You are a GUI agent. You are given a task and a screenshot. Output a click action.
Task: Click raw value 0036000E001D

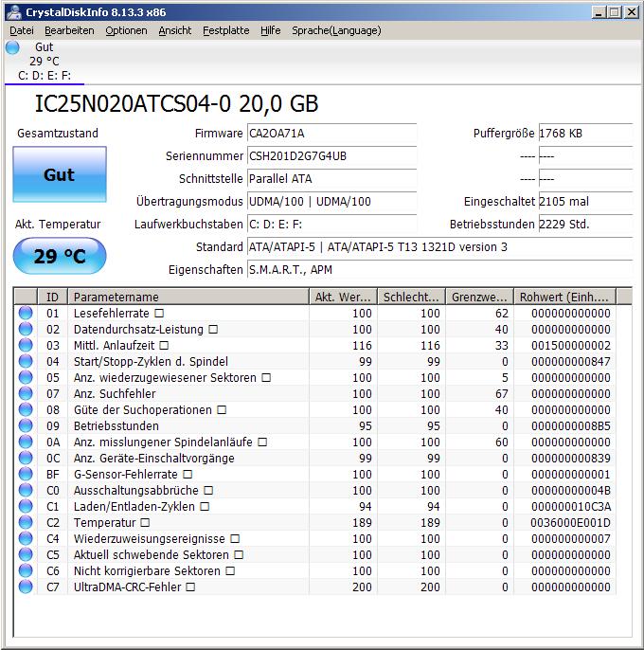click(570, 522)
